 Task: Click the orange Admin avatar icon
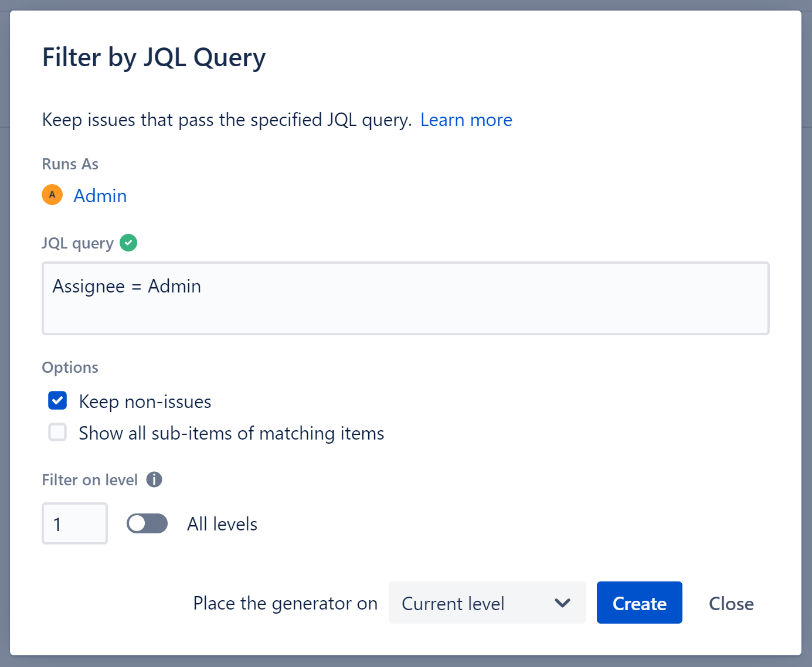coord(52,195)
